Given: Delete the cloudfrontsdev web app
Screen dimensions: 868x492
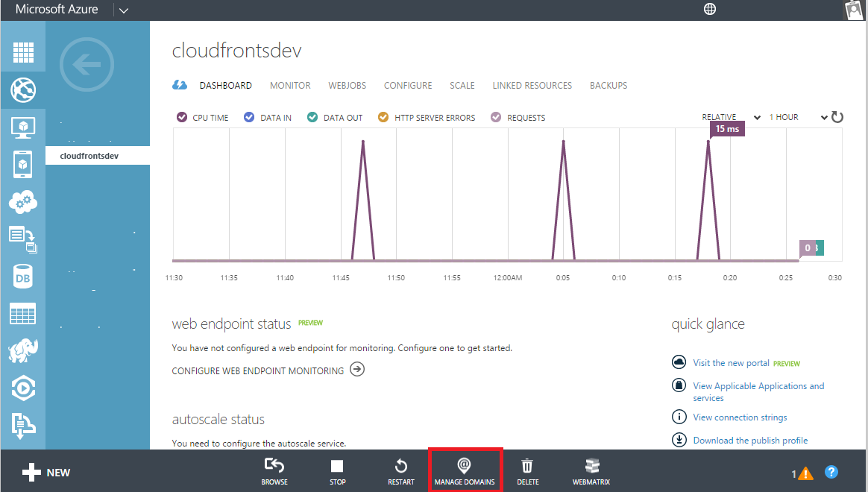Looking at the screenshot, I should 527,472.
